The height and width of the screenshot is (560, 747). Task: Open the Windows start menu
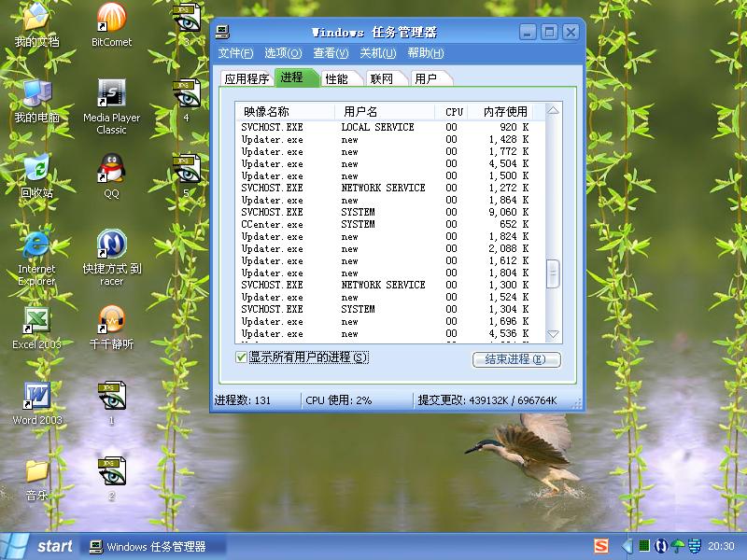click(x=38, y=546)
